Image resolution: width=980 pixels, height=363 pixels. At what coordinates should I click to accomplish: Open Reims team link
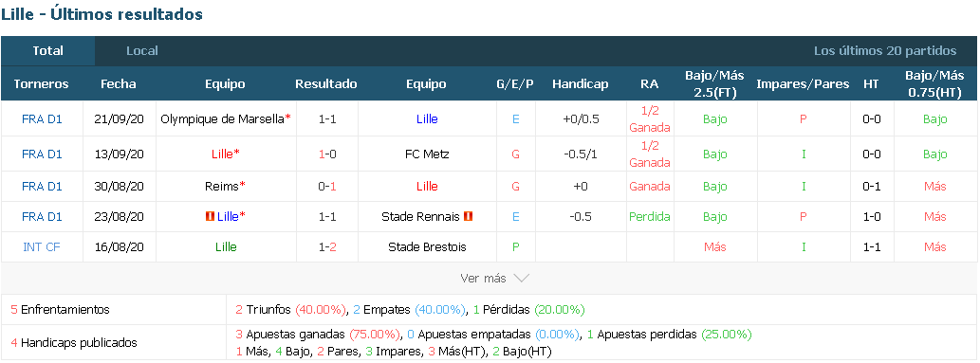tap(223, 186)
